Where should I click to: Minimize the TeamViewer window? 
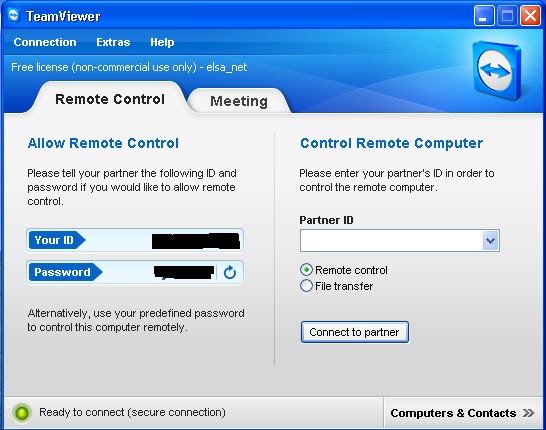pyautogui.click(x=484, y=16)
